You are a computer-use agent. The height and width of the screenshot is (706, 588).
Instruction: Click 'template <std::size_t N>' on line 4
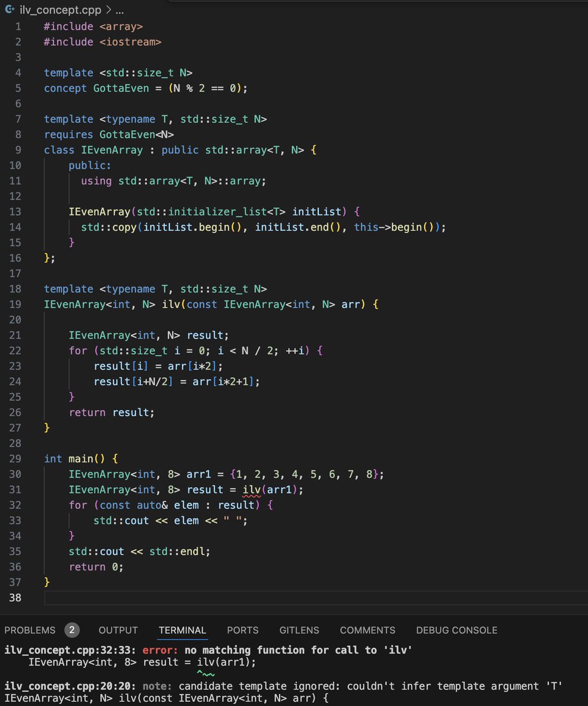pyautogui.click(x=118, y=73)
